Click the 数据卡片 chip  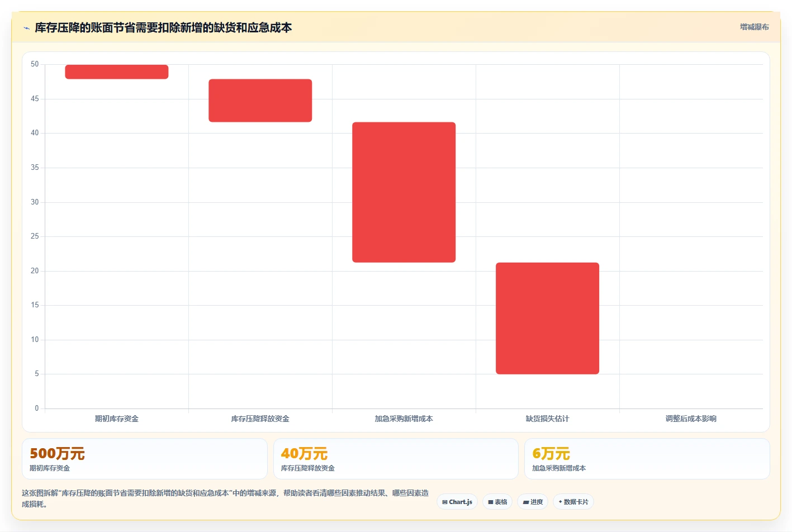(x=573, y=502)
